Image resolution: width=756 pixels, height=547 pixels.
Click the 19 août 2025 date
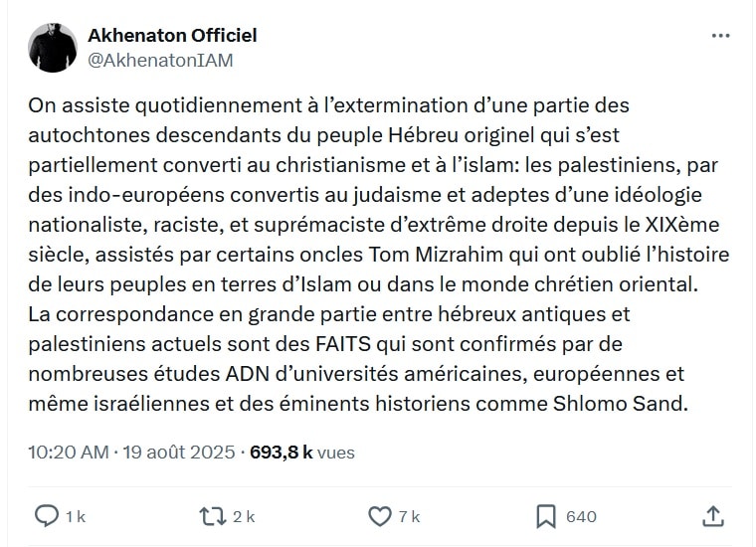pyautogui.click(x=179, y=452)
